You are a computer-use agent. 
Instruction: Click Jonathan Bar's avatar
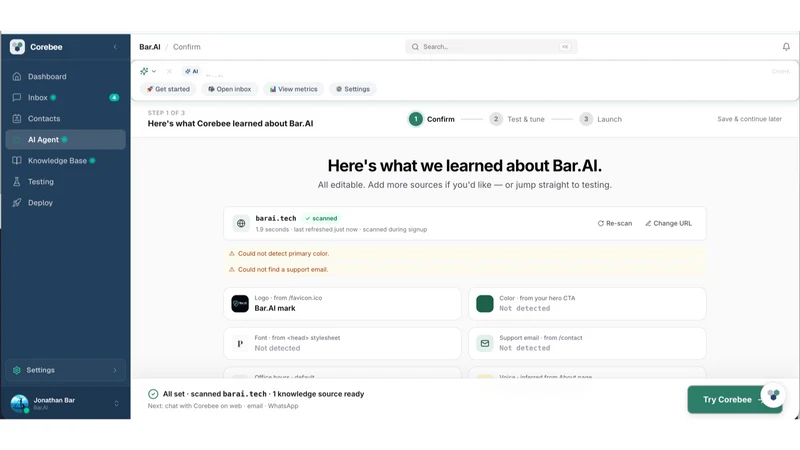(19, 403)
